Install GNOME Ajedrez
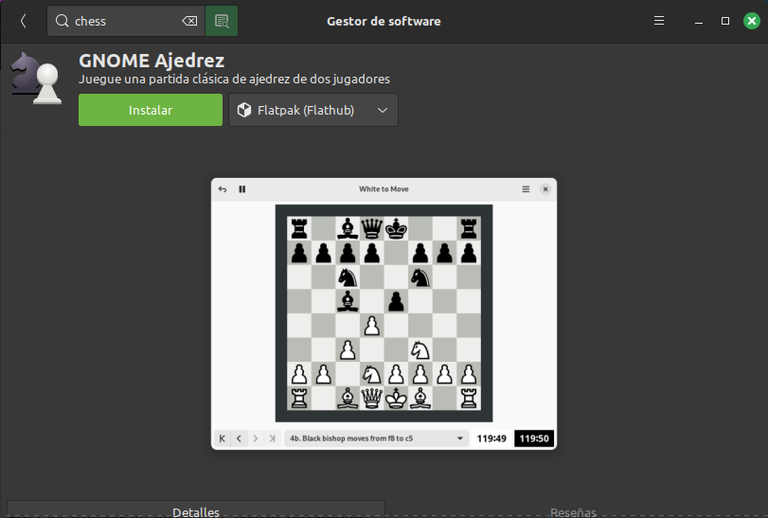This screenshot has height=518, width=768. point(150,110)
